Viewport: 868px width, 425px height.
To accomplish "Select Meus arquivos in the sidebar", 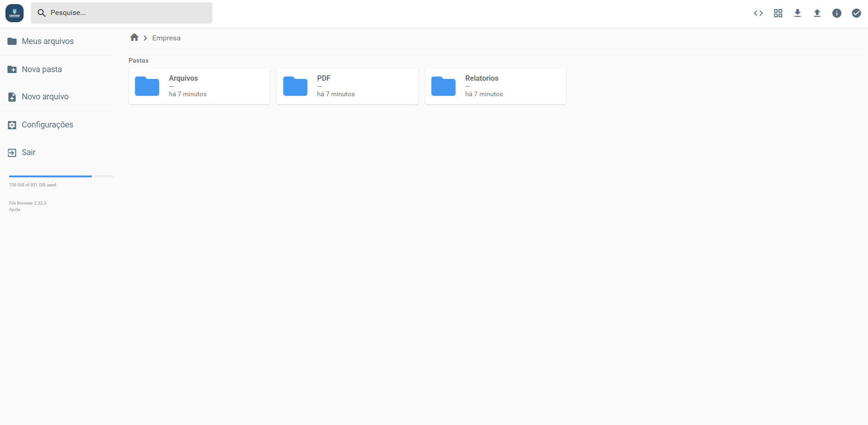I will click(48, 41).
